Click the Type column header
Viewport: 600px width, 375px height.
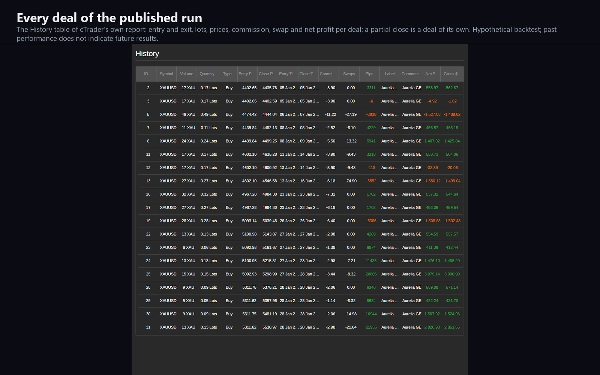[227, 74]
